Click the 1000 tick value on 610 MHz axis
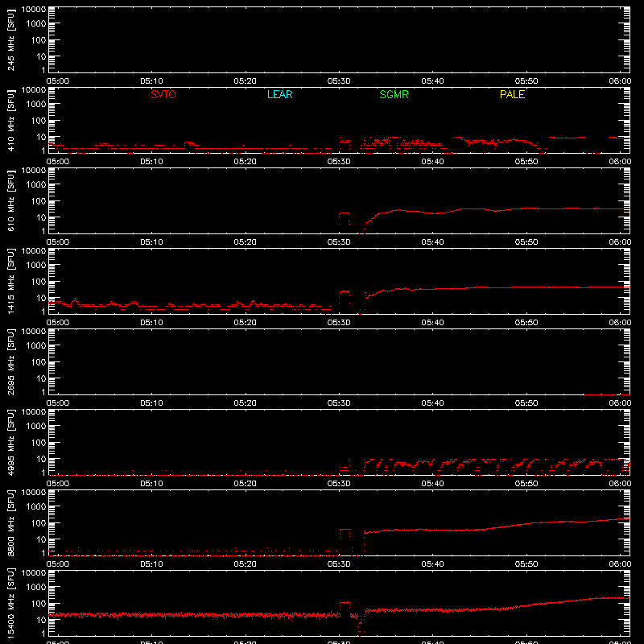644x644 pixels. point(36,185)
